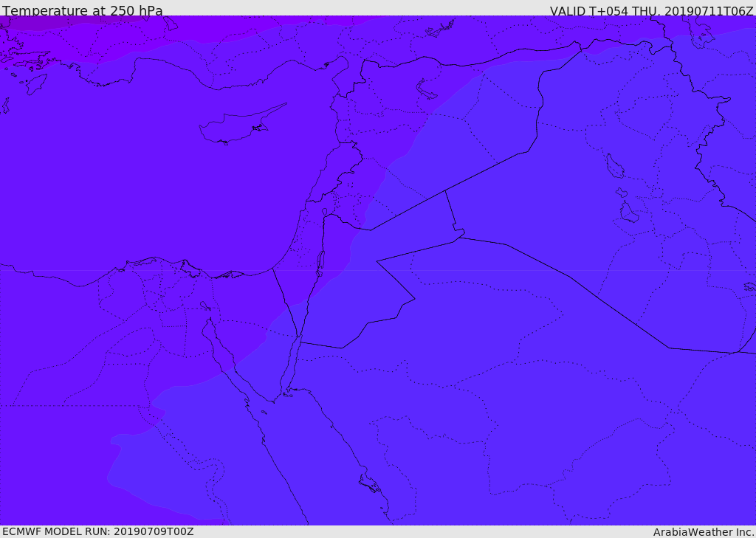Click the 'ArabiaWeather Inc.' credit text

tap(704, 532)
